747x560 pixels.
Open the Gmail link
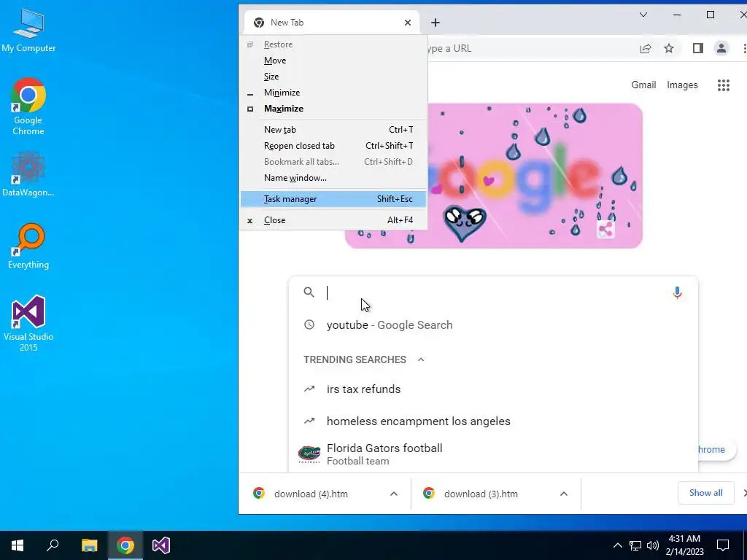point(643,85)
